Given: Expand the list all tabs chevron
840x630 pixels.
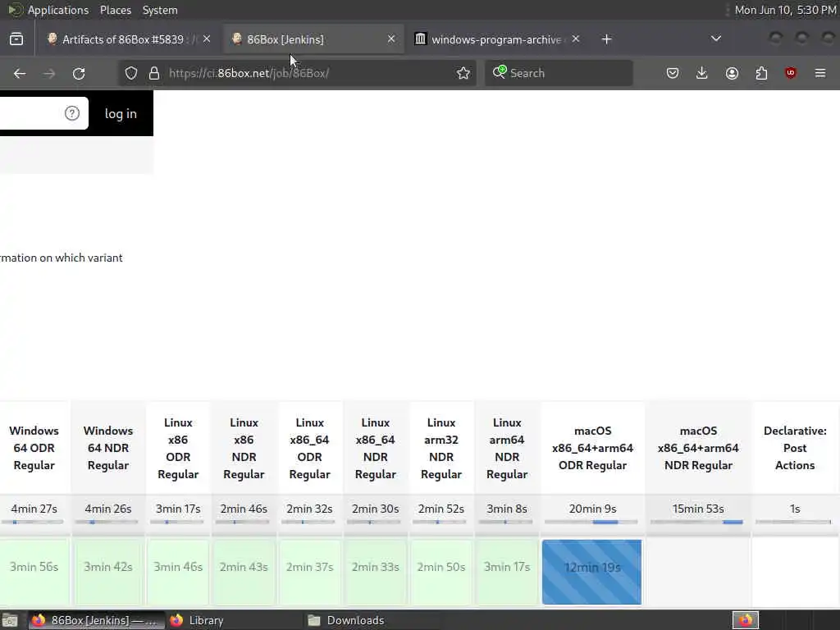Looking at the screenshot, I should click(x=715, y=39).
